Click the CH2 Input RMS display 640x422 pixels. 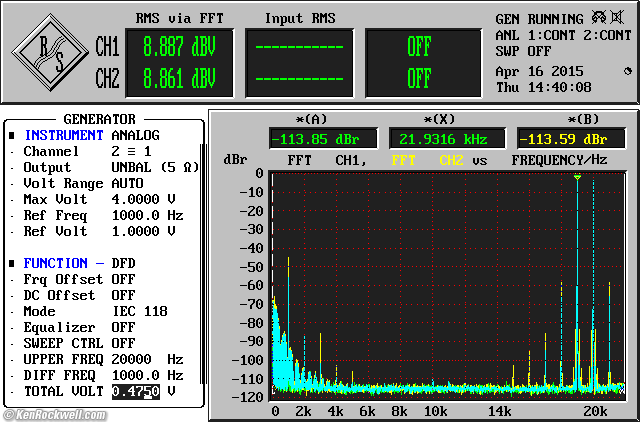[299, 79]
